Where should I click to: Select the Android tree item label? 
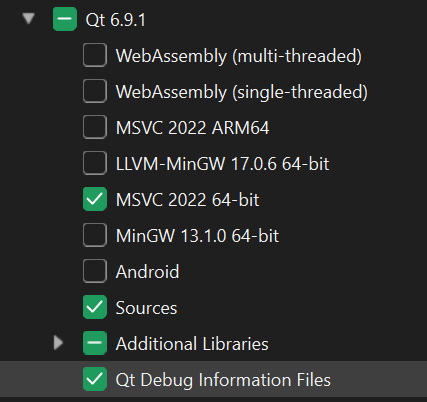pyautogui.click(x=147, y=272)
